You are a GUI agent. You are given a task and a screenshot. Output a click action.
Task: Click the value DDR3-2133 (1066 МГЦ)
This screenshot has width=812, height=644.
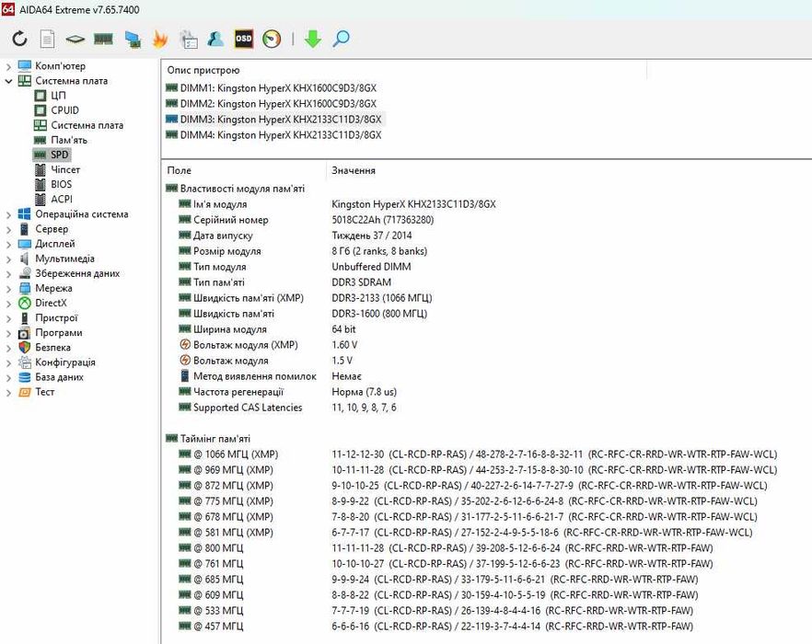tap(382, 298)
